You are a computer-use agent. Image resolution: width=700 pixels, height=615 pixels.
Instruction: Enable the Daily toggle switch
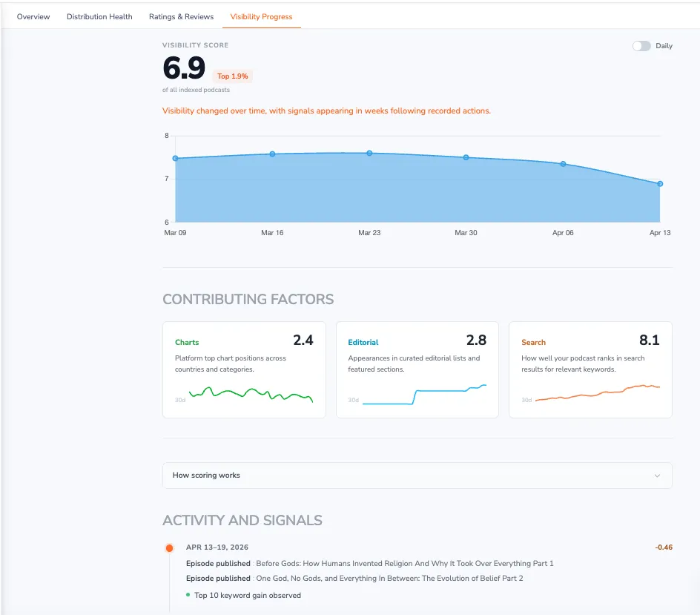pos(641,45)
